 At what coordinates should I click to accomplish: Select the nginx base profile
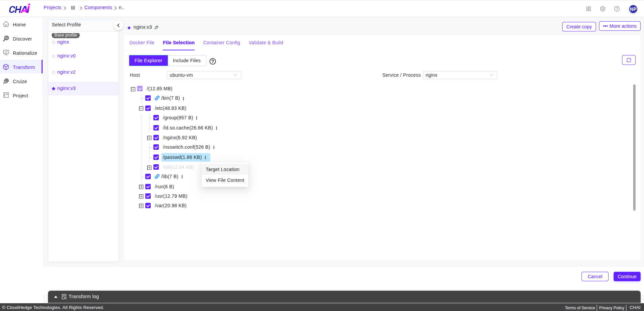click(63, 42)
